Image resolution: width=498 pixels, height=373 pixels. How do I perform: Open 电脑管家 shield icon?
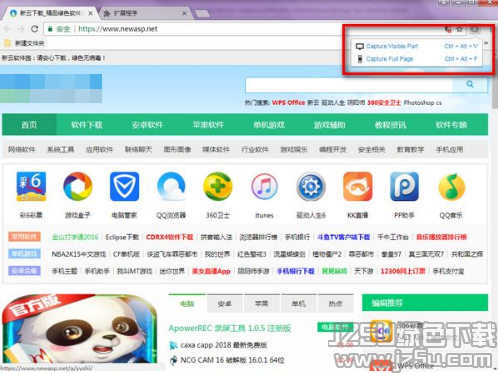point(124,187)
